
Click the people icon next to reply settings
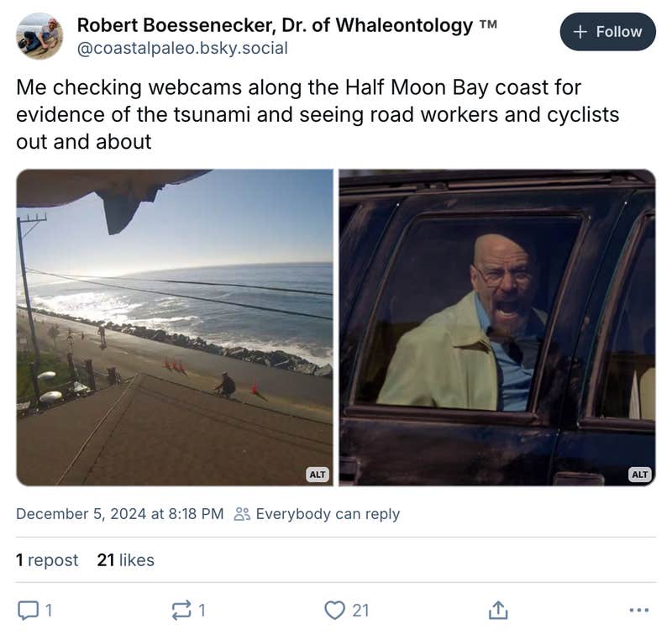click(243, 514)
